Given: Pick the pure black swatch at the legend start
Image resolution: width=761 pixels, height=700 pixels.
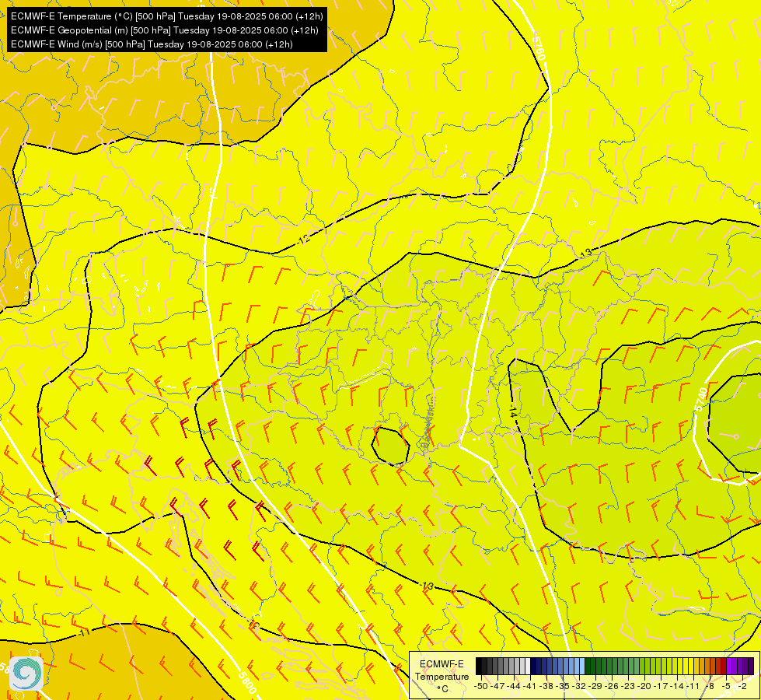Looking at the screenshot, I should (479, 666).
